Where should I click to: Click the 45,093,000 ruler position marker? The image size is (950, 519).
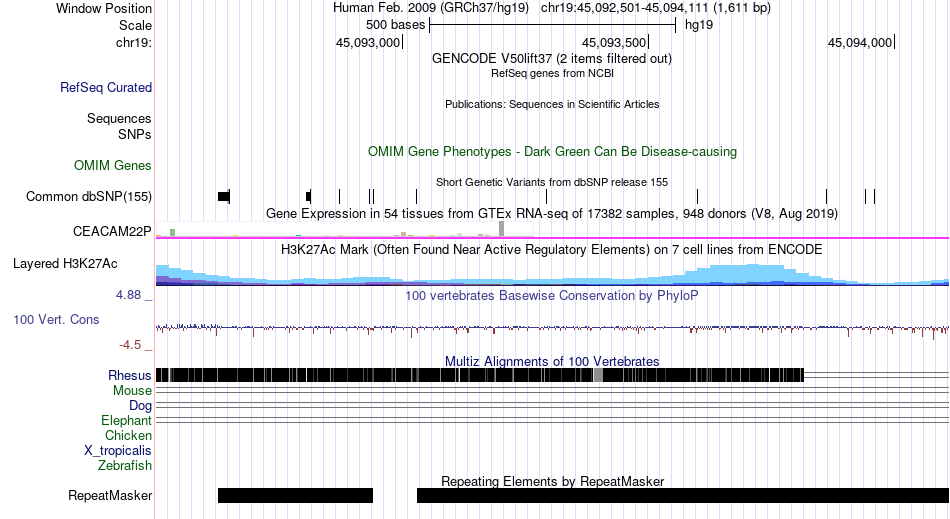[368, 42]
